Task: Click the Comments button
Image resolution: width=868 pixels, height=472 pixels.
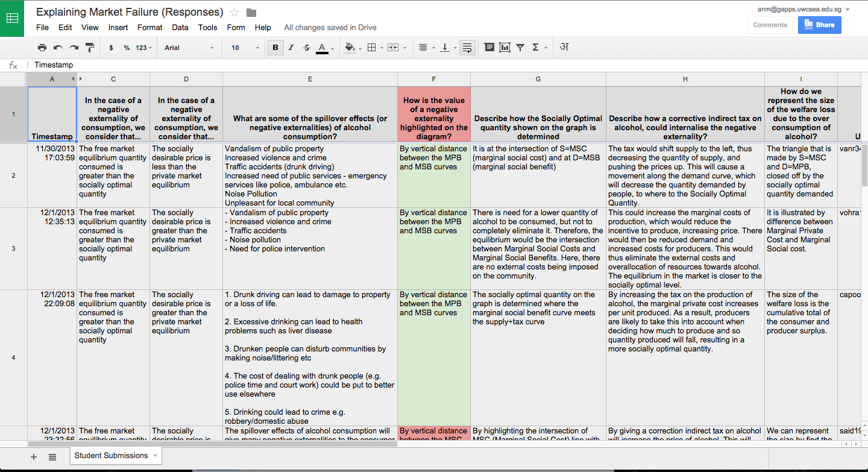Action: click(770, 25)
